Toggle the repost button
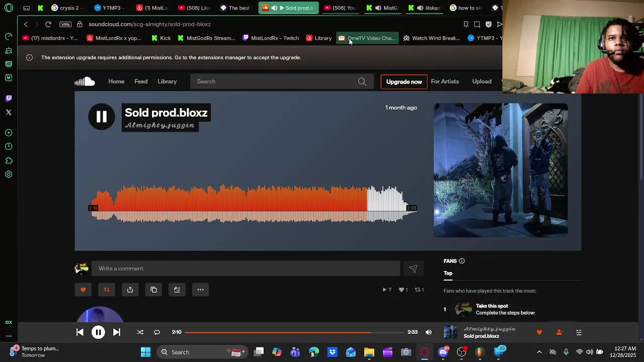The width and height of the screenshot is (644, 362). pyautogui.click(x=107, y=290)
